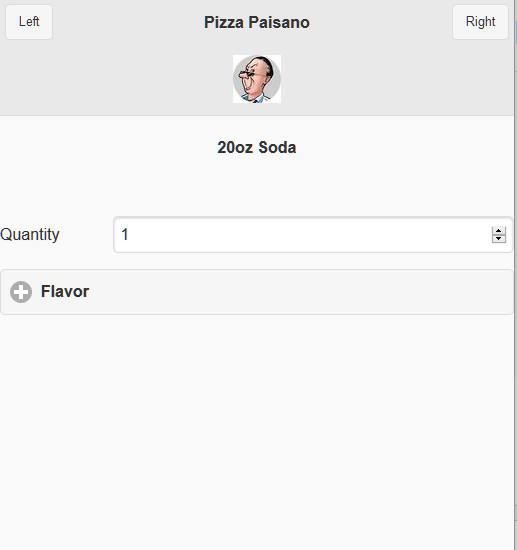Select the value 1 in the Quantity box
517x550 pixels.
[125, 235]
